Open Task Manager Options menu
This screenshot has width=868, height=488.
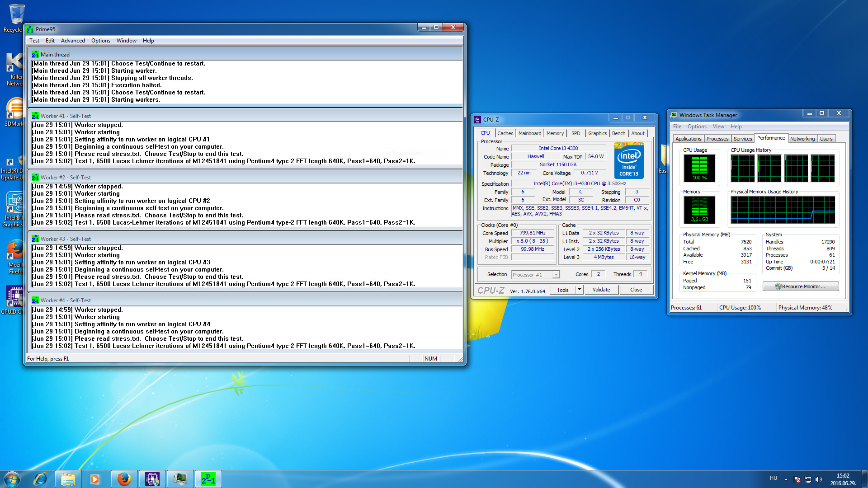(x=697, y=127)
